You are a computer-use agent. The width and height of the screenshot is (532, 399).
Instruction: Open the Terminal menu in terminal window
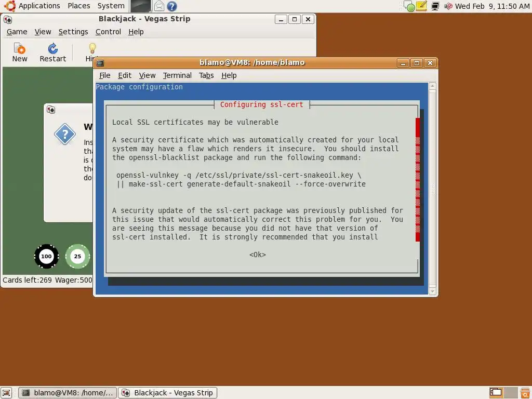(177, 75)
